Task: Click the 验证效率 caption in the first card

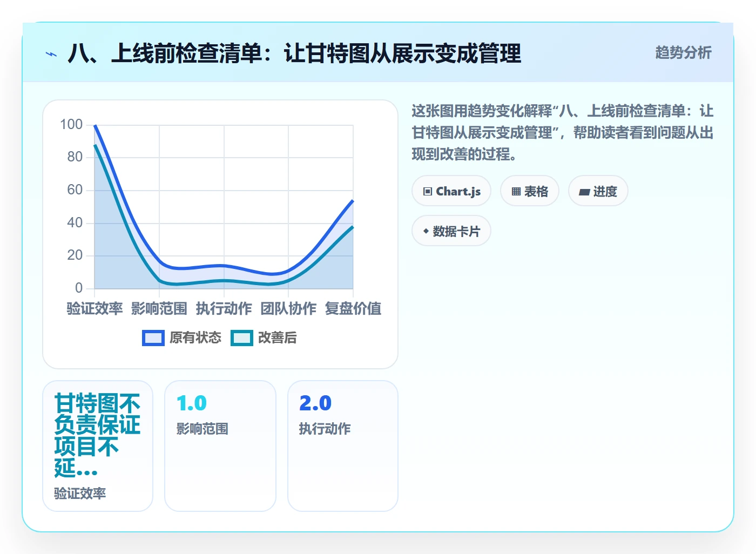Action: click(x=80, y=494)
